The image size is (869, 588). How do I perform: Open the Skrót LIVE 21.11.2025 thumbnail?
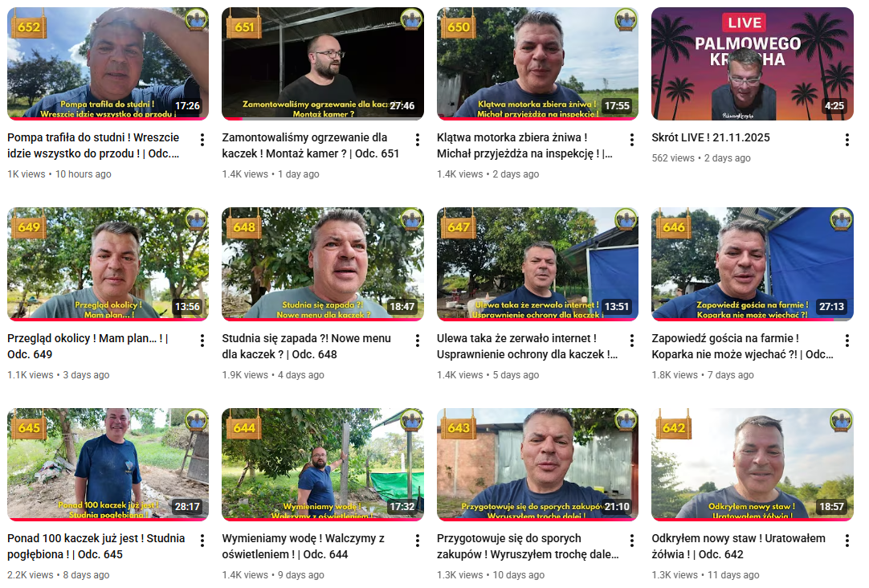coord(752,63)
